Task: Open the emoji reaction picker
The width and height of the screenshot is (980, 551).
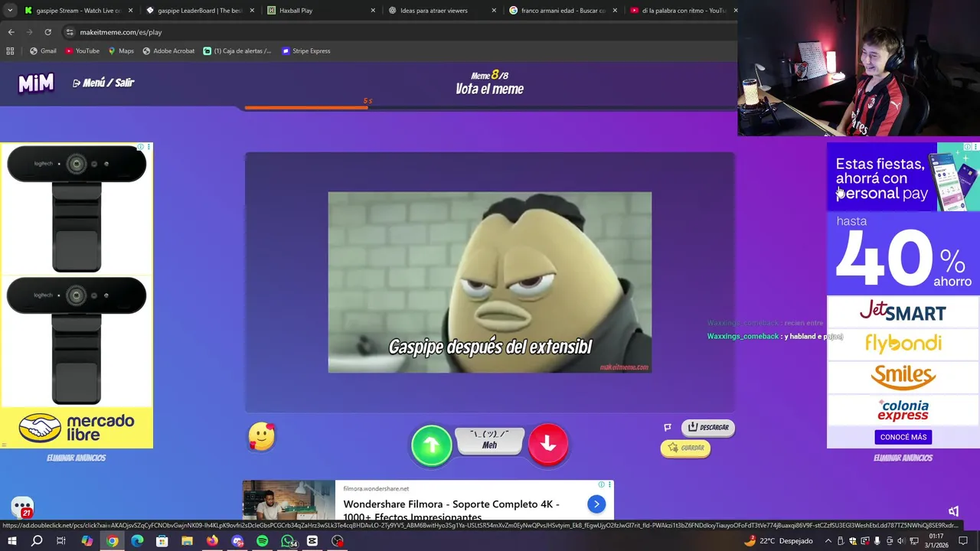Action: tap(262, 437)
